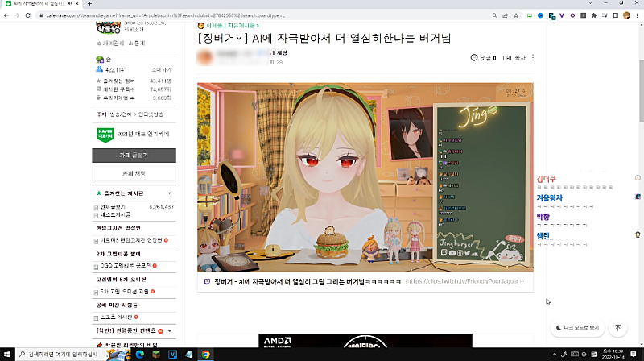Screen dimensions: 644x361
Task: Open the blue V app on taskbar
Action: [x=172, y=354]
